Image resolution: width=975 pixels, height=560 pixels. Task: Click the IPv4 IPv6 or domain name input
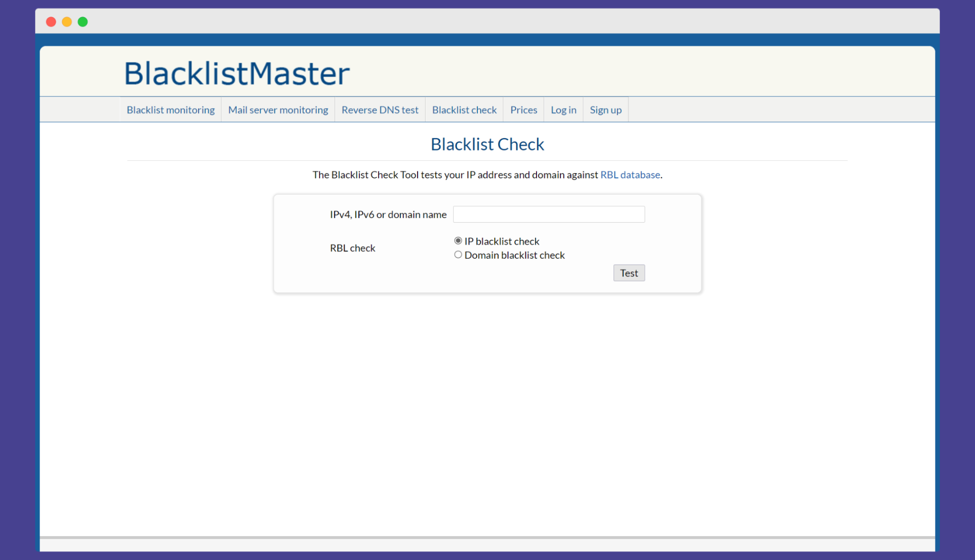coord(548,213)
